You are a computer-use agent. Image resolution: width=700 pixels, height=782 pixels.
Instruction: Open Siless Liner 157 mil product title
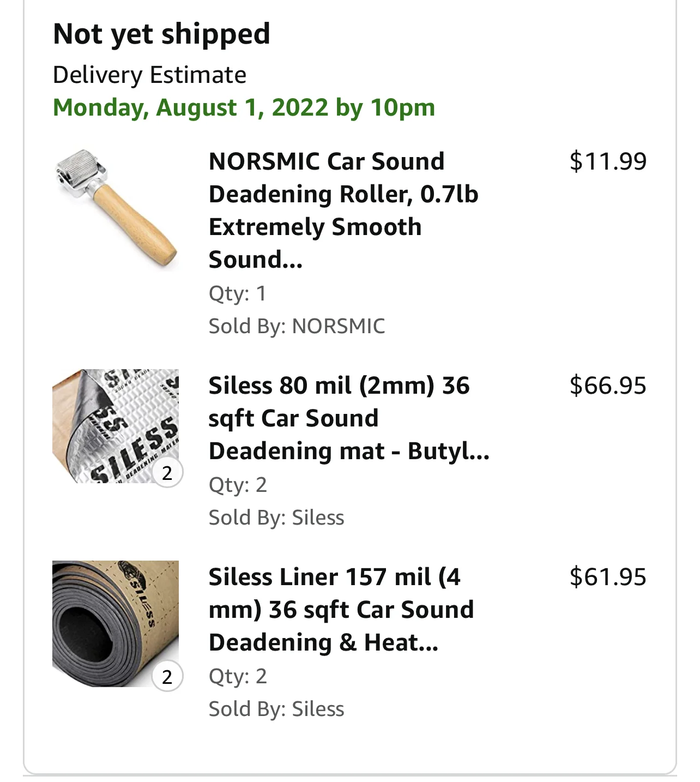[x=341, y=610]
